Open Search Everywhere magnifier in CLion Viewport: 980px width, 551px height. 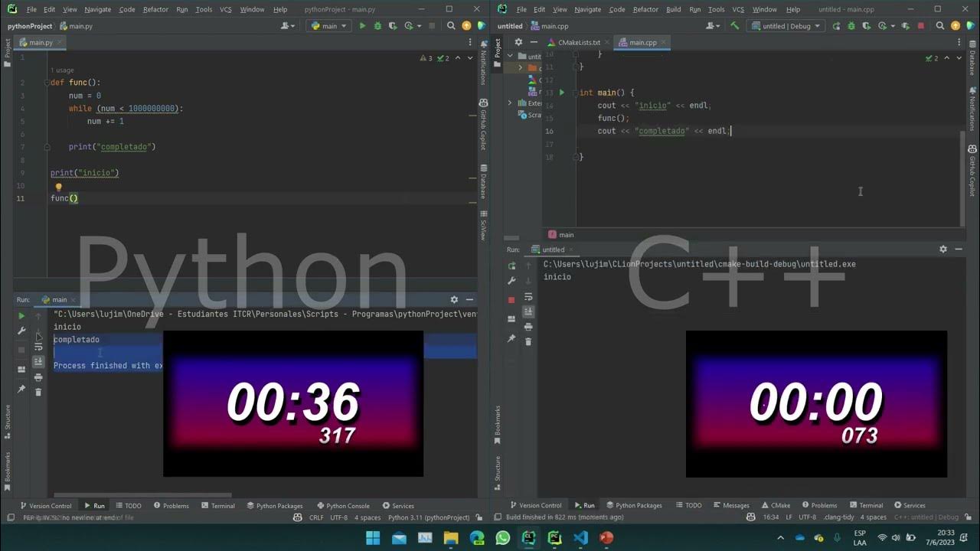940,26
